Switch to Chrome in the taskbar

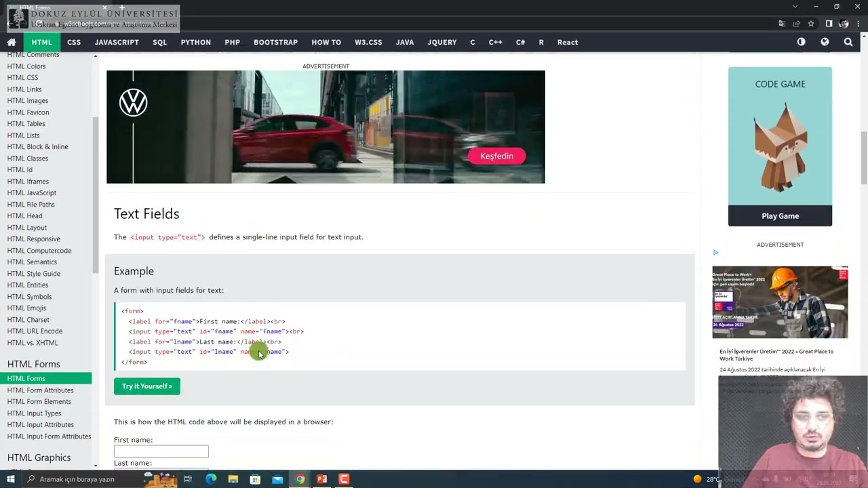[300, 479]
